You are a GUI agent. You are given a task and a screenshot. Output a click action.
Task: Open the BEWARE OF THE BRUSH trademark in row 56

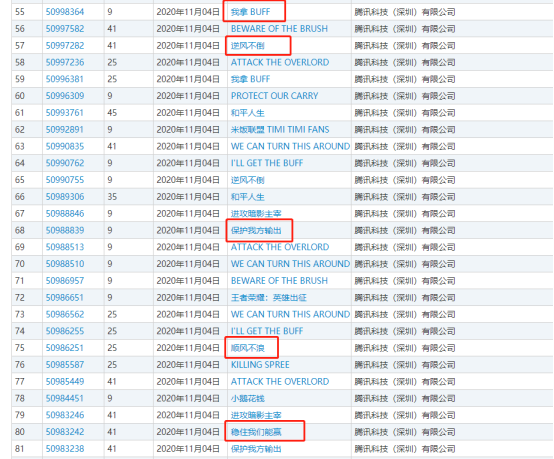click(279, 29)
